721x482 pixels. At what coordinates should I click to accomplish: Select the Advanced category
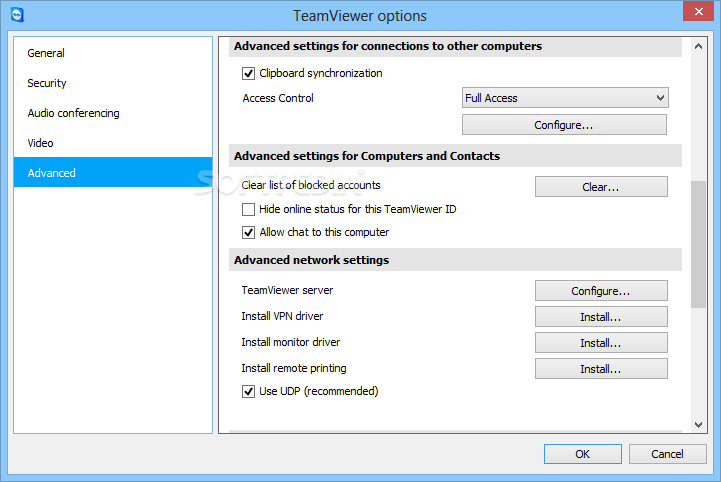pos(52,173)
